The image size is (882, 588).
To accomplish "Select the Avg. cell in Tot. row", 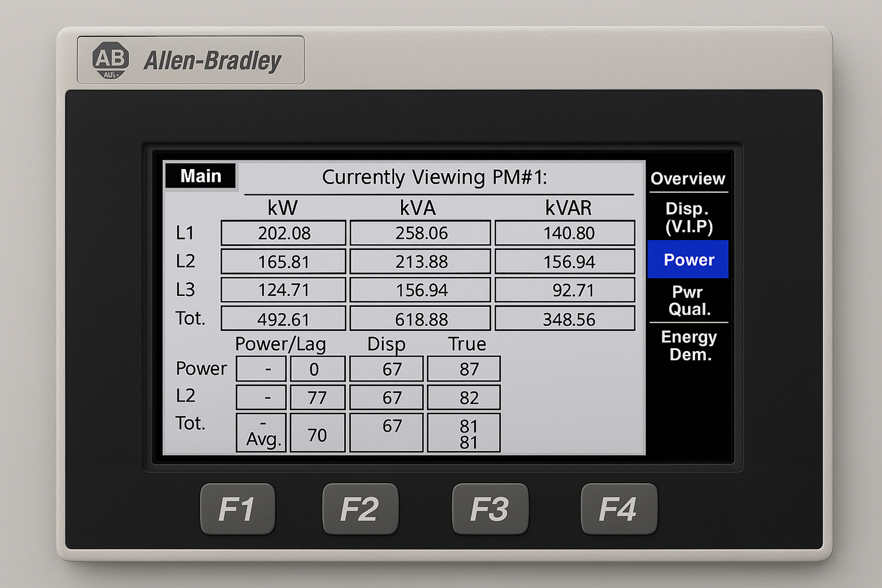I will 261,433.
